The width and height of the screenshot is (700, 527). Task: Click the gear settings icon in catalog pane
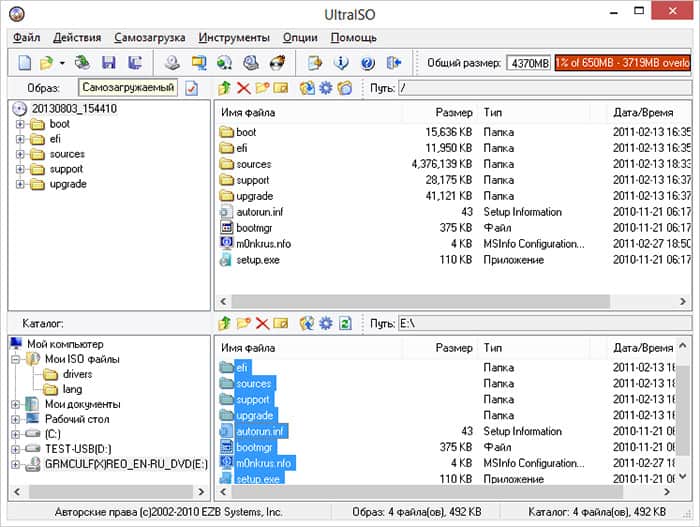tap(326, 323)
